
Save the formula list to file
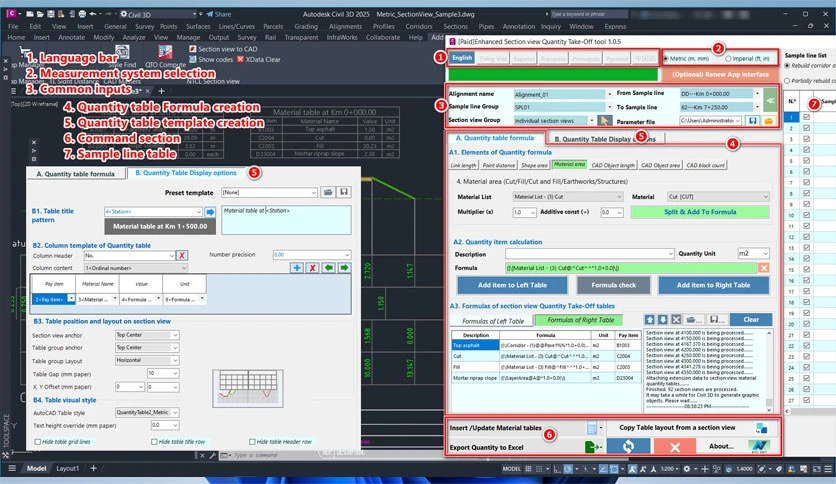[717, 319]
